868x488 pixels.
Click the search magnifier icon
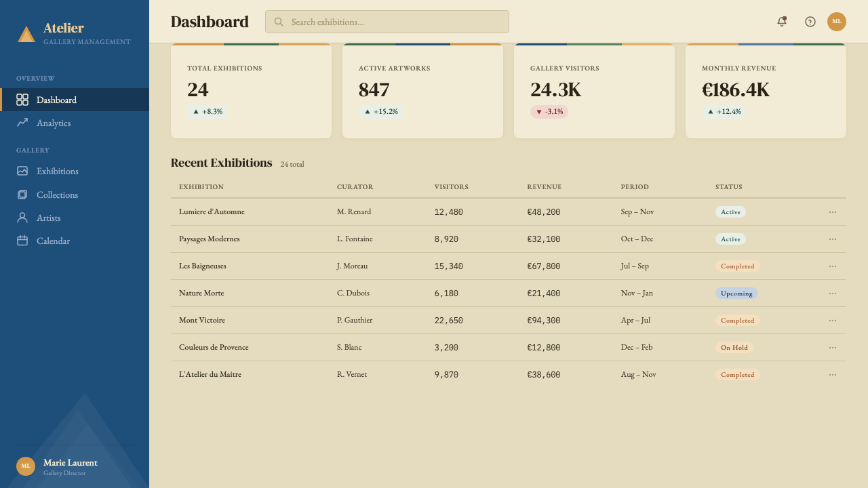279,22
